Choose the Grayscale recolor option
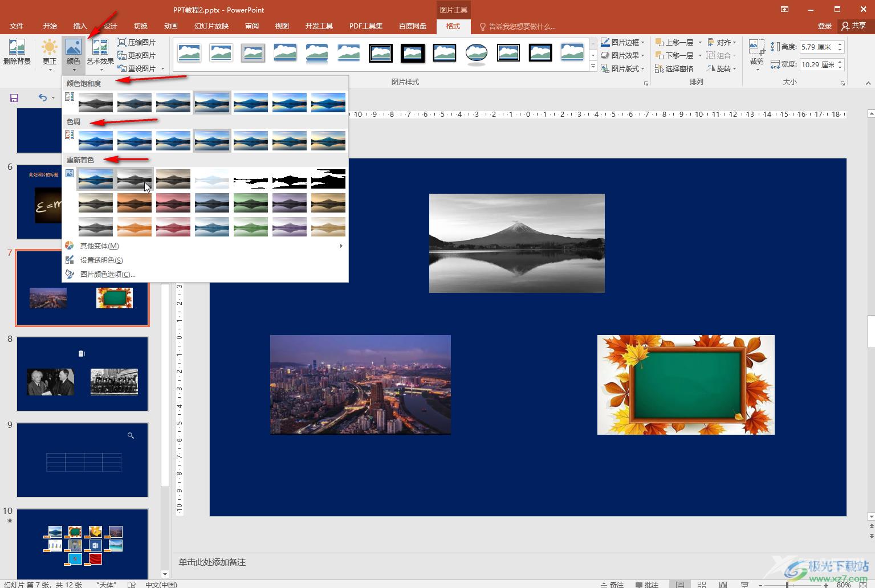The width and height of the screenshot is (875, 588). (x=135, y=178)
